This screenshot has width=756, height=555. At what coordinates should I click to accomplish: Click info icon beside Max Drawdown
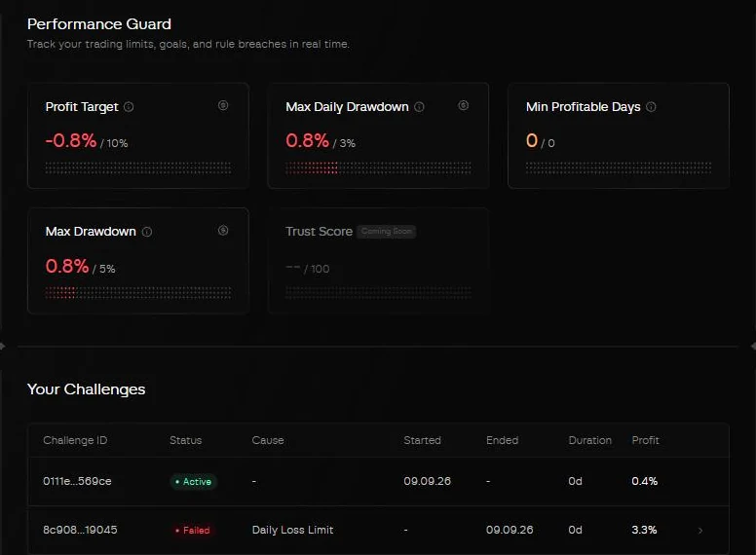tap(147, 232)
